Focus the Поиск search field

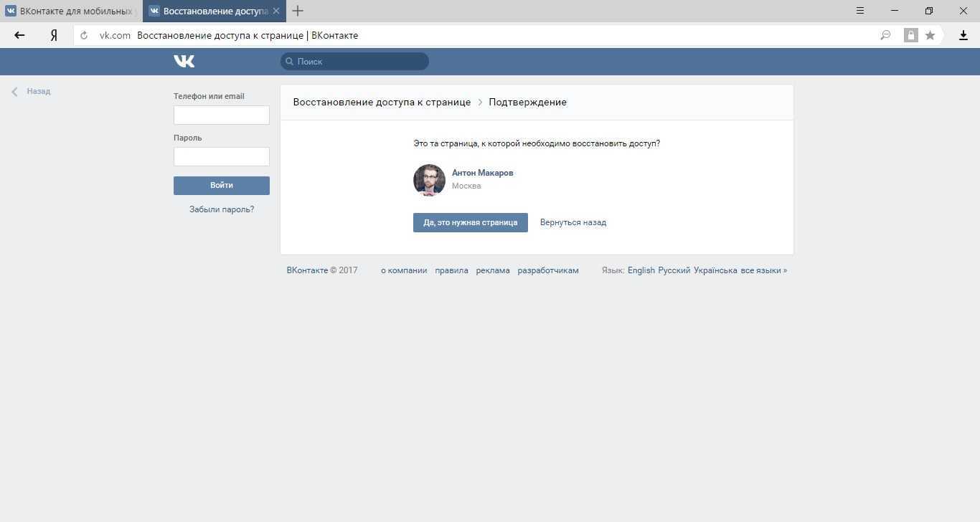coord(354,62)
